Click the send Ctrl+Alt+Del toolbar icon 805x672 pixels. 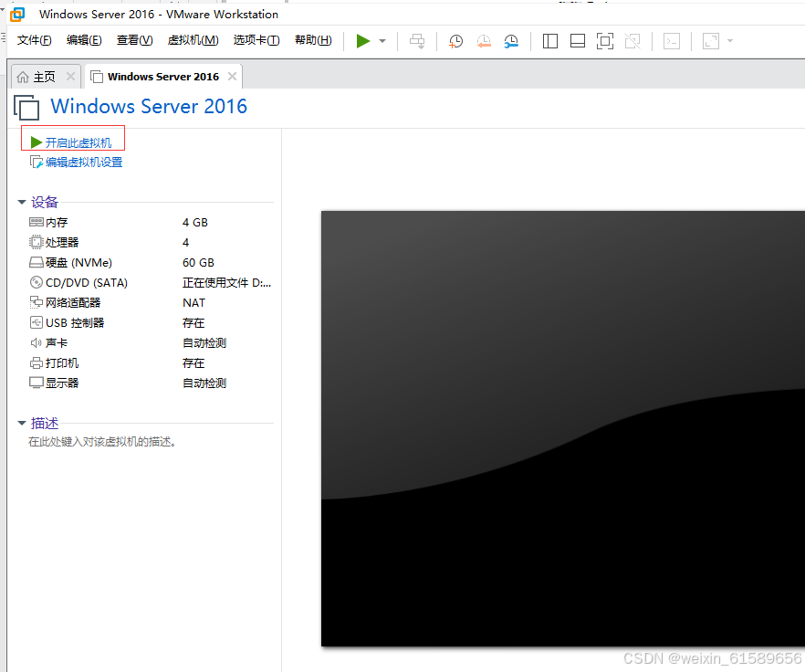pyautogui.click(x=417, y=41)
